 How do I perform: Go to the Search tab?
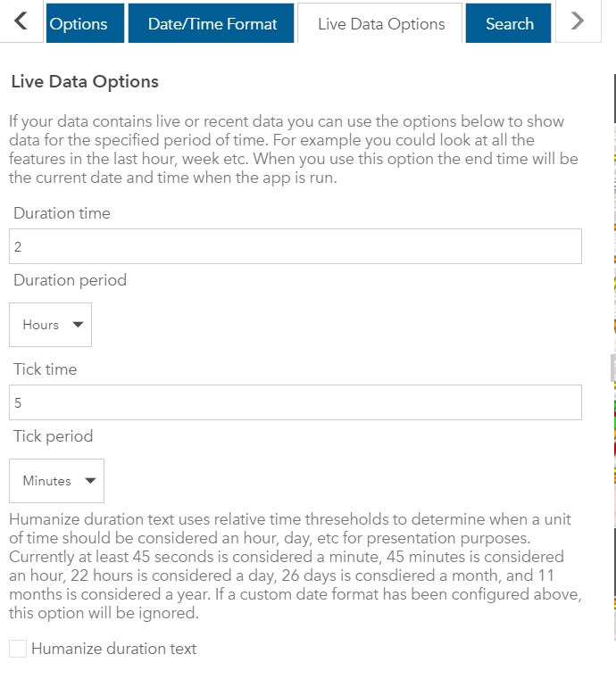[x=509, y=24]
